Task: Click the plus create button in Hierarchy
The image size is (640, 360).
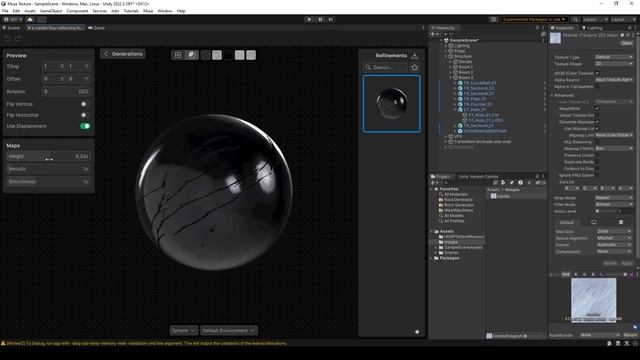Action: (x=433, y=34)
